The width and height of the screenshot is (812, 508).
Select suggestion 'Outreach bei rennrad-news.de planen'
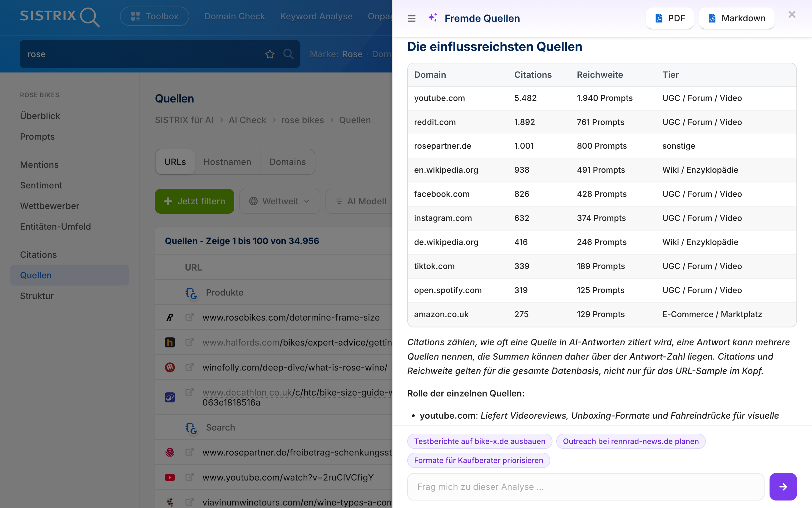631,441
